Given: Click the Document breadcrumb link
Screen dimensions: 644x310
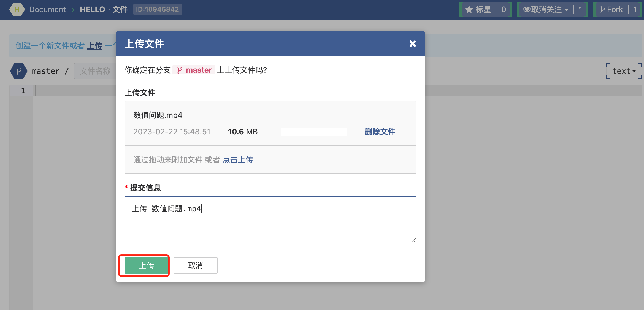Looking at the screenshot, I should tap(47, 10).
